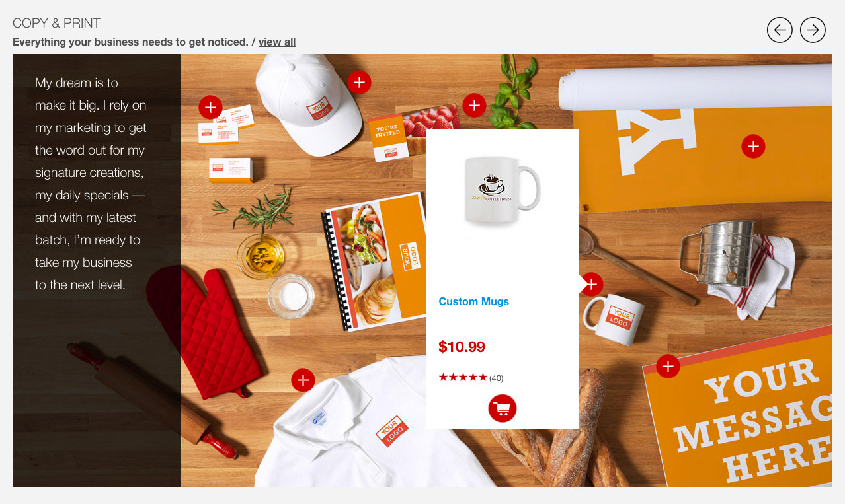Image resolution: width=845 pixels, height=504 pixels.
Task: Open the (40) reviews count
Action: tap(497, 378)
